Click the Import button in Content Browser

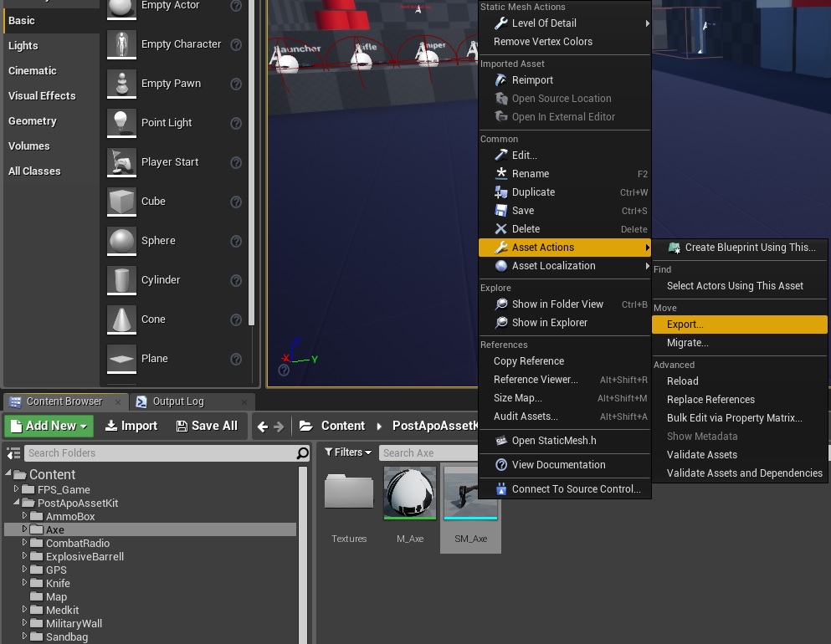coord(131,426)
